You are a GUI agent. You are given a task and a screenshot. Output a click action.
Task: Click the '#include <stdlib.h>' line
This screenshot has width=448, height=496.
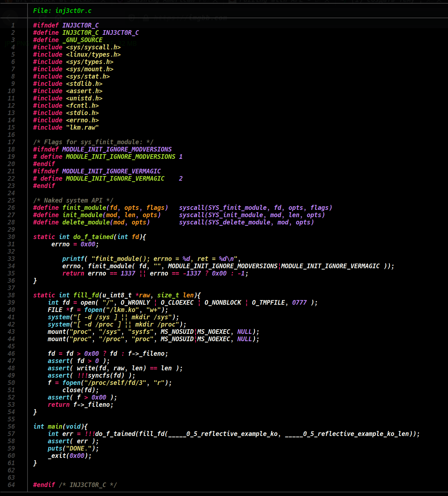pos(68,84)
